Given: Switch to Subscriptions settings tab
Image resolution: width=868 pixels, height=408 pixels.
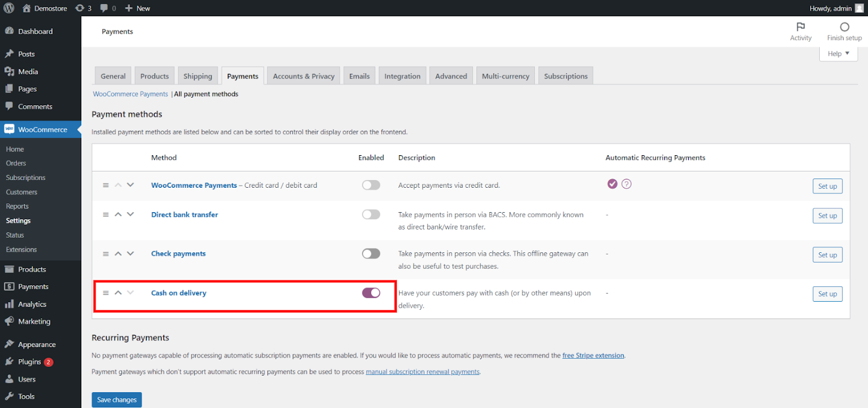Looking at the screenshot, I should point(566,76).
